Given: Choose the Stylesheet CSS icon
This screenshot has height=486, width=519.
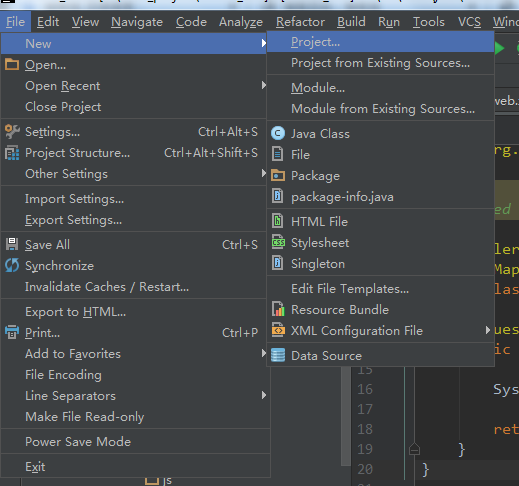Looking at the screenshot, I should click(278, 242).
